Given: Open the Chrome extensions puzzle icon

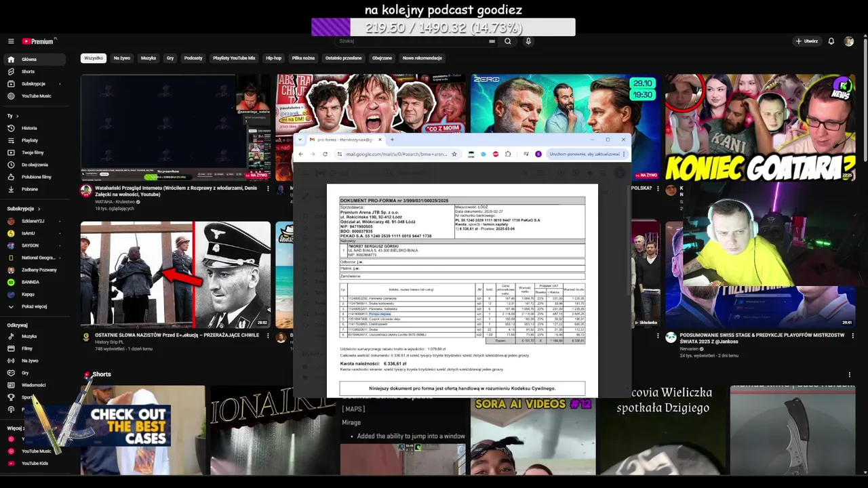Looking at the screenshot, I should (x=508, y=154).
